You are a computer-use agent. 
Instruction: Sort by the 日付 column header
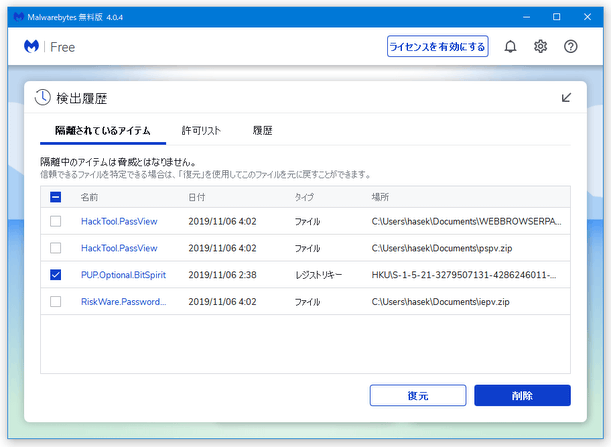197,197
